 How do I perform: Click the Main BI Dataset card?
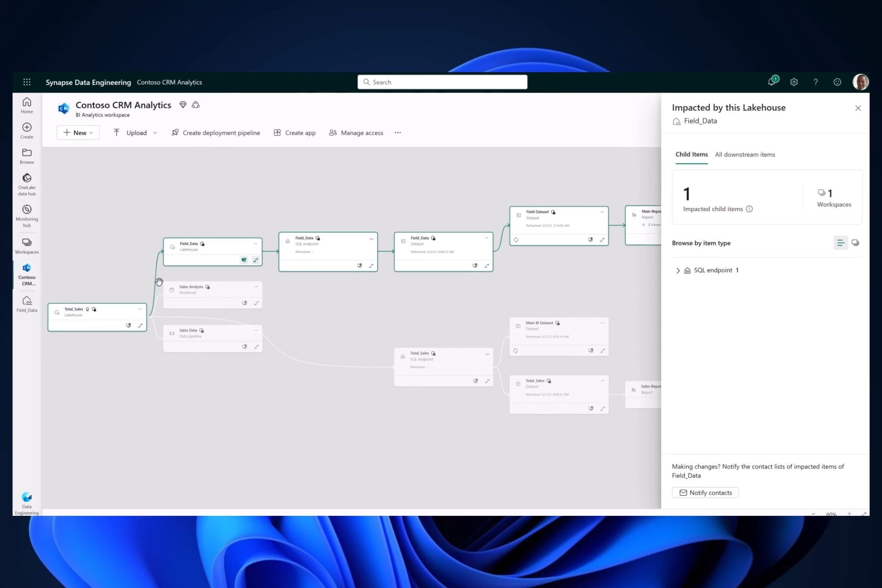click(x=559, y=337)
